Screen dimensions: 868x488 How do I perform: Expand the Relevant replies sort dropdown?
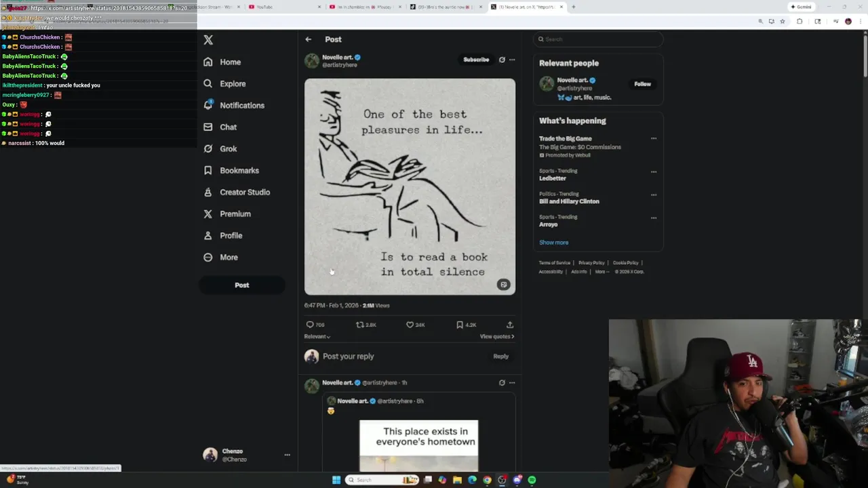(x=317, y=336)
